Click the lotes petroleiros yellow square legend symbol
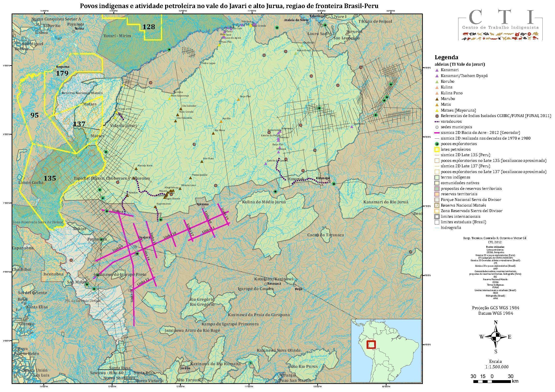This screenshot has width=555, height=392. [437, 149]
